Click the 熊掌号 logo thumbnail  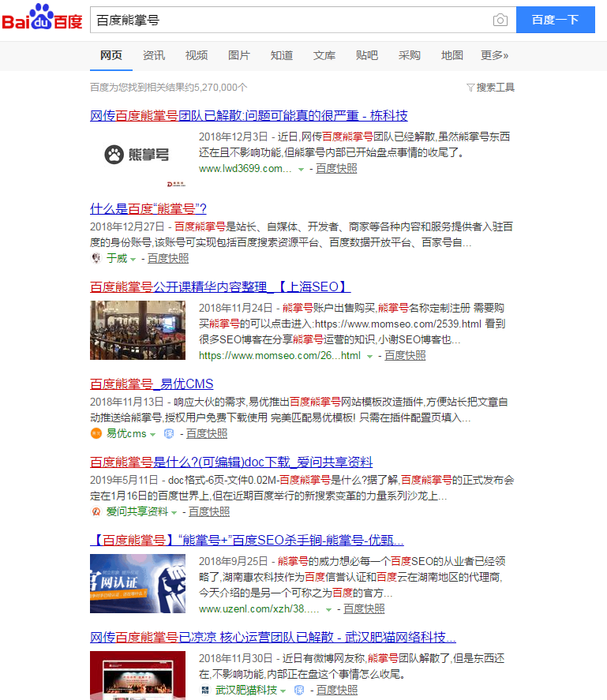pyautogui.click(x=137, y=160)
